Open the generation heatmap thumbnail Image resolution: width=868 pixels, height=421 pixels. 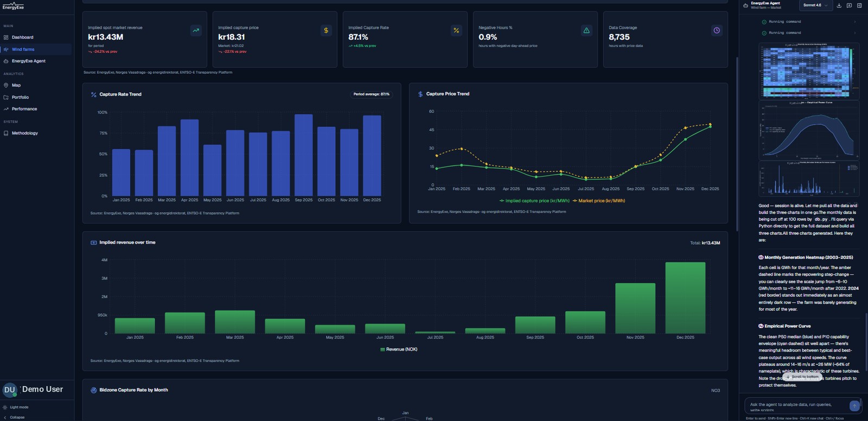809,71
